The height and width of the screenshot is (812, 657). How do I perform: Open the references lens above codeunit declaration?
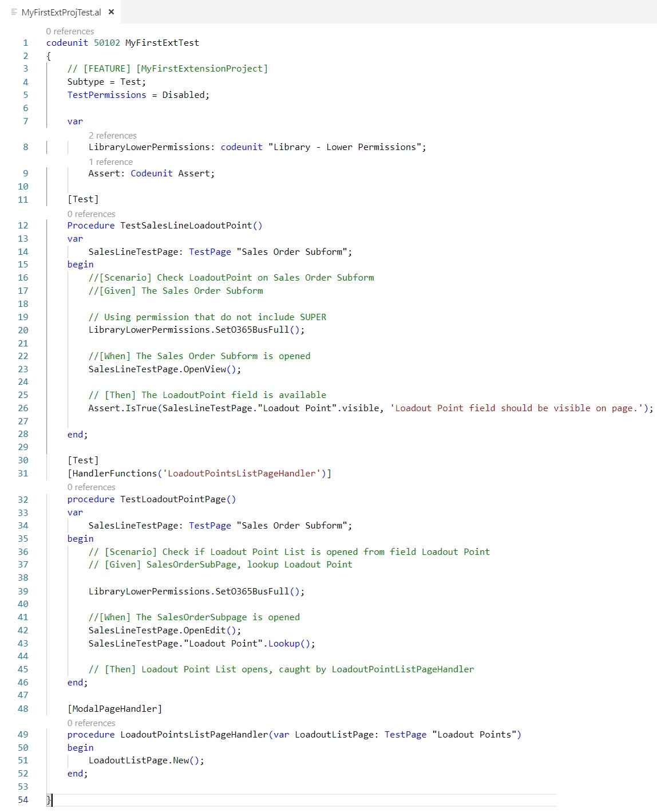[70, 31]
